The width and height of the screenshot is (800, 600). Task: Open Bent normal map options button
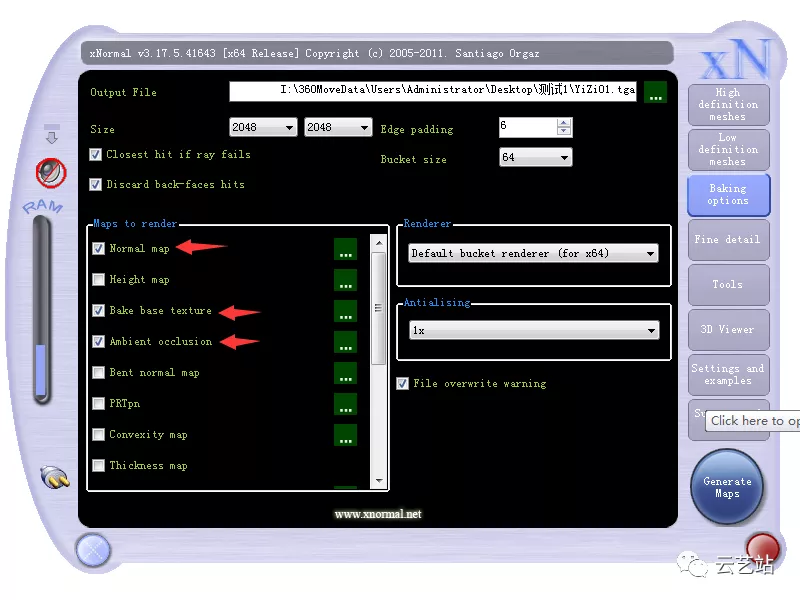tap(345, 373)
